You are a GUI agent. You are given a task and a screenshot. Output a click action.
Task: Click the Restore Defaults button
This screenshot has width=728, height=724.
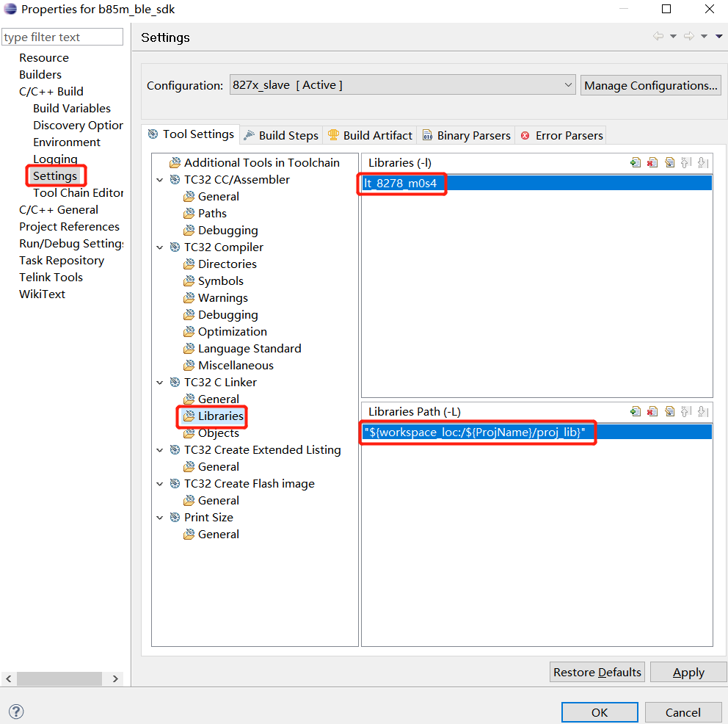coord(597,672)
